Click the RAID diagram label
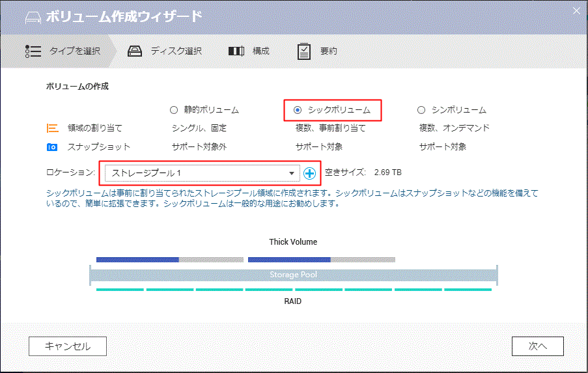This screenshot has height=373, width=588. (x=293, y=301)
